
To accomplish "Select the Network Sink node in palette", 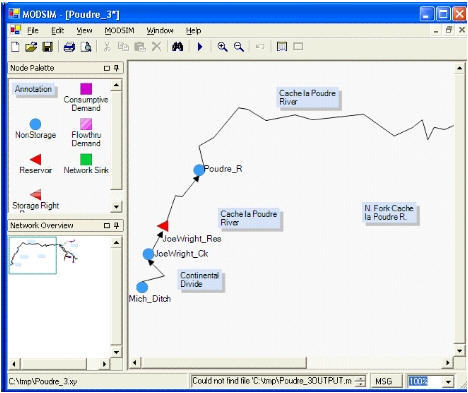I will (86, 164).
